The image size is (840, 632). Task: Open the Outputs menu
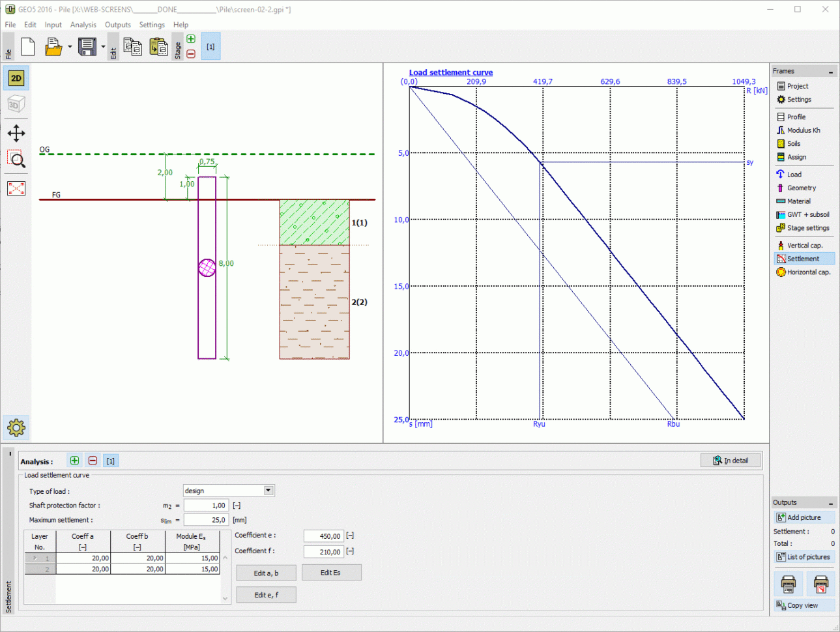[x=118, y=25]
